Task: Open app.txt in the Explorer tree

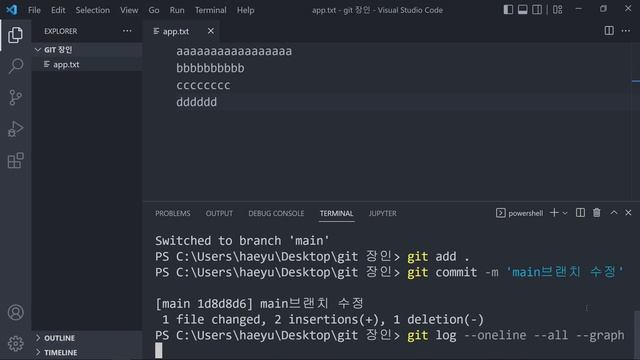Action: [x=87, y=64]
